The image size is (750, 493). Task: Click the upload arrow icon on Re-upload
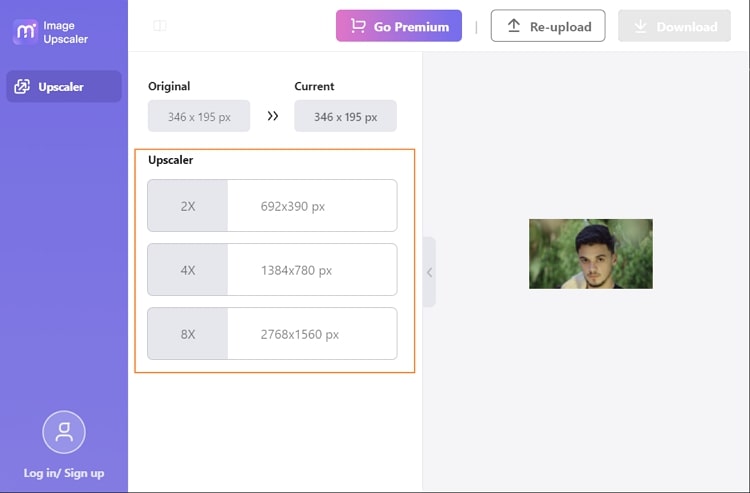pyautogui.click(x=514, y=26)
